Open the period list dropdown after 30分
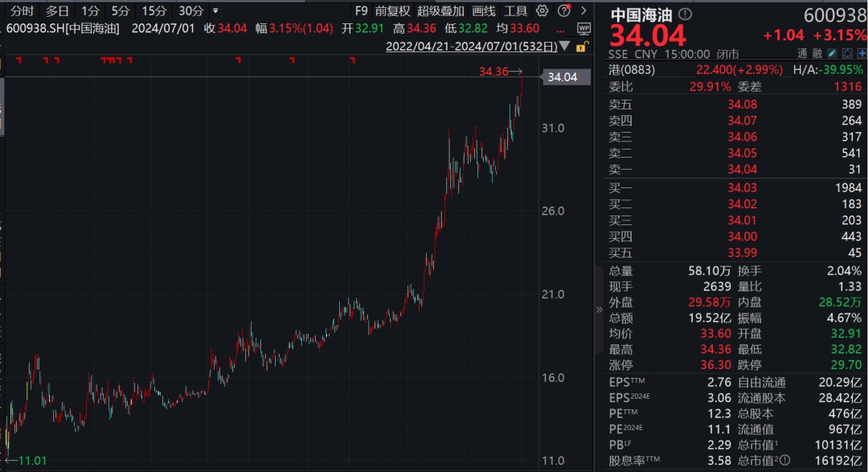The width and height of the screenshot is (868, 472). pyautogui.click(x=215, y=10)
